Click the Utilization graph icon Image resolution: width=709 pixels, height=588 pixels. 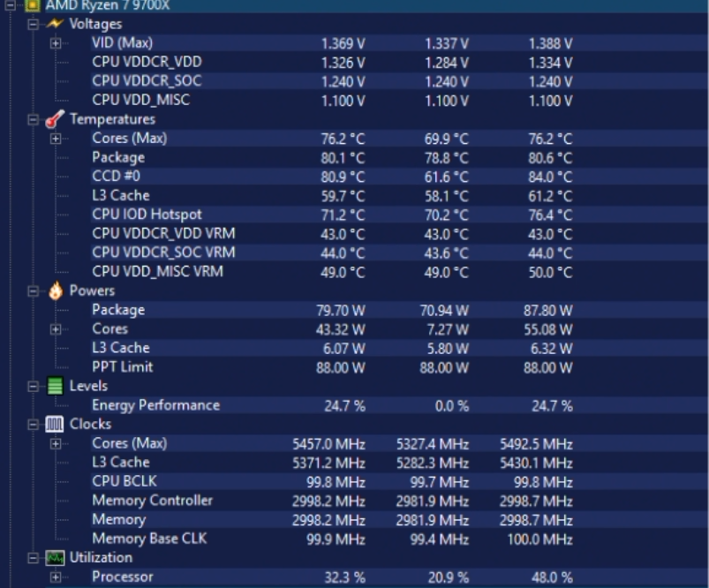coord(55,558)
